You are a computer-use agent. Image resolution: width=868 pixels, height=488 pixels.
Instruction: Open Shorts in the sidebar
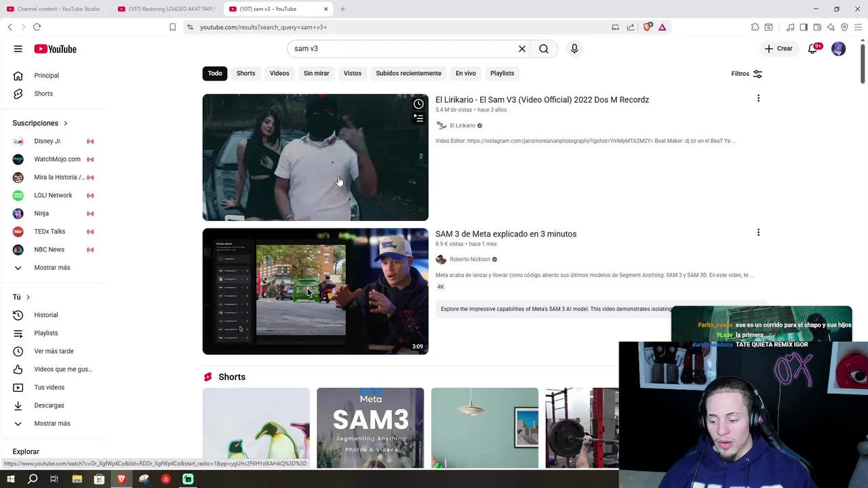pyautogui.click(x=52, y=94)
